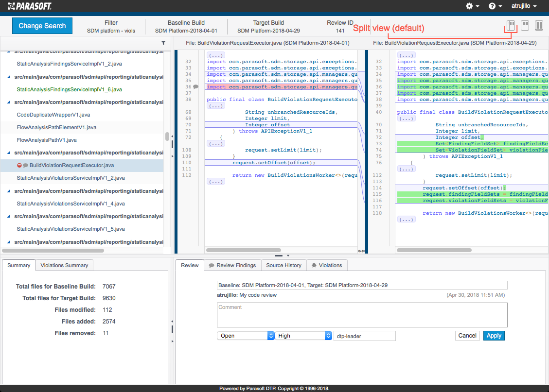Collapse folder containing StaticAnalysisFindingsServiceImplV1_6.java
The image size is (549, 392).
[x=9, y=77]
